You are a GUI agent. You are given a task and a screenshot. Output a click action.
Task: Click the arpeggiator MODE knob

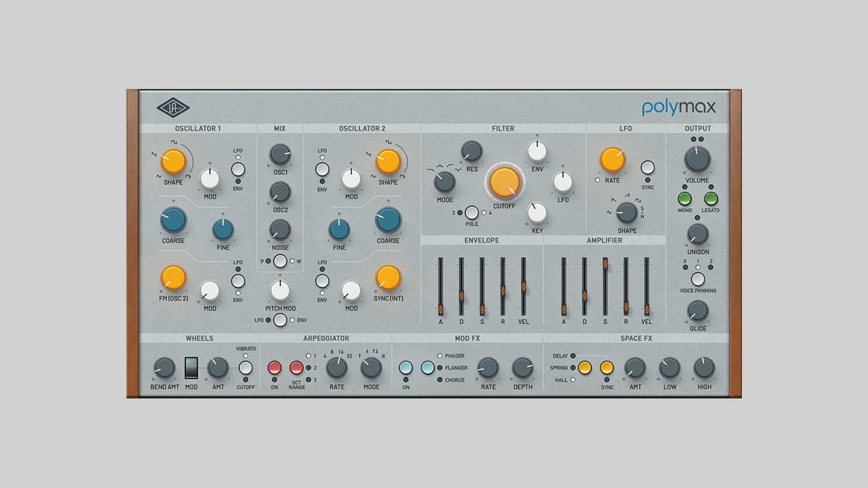coord(371,368)
